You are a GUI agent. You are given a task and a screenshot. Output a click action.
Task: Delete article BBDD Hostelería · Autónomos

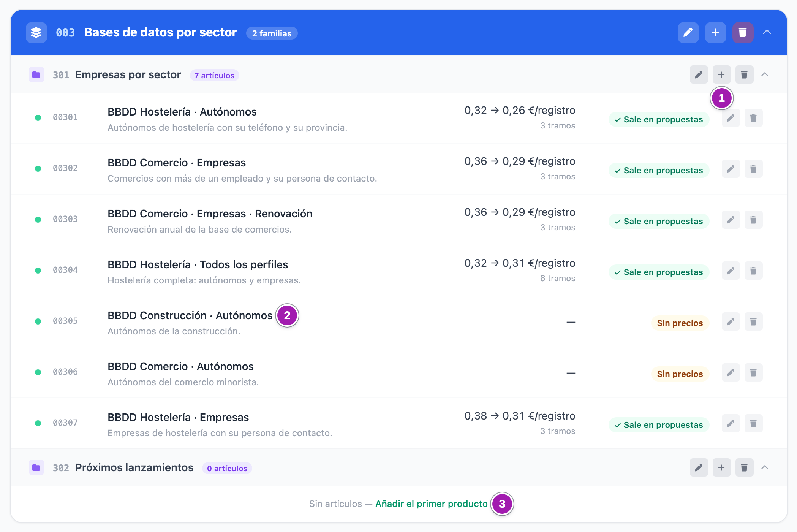coord(753,118)
